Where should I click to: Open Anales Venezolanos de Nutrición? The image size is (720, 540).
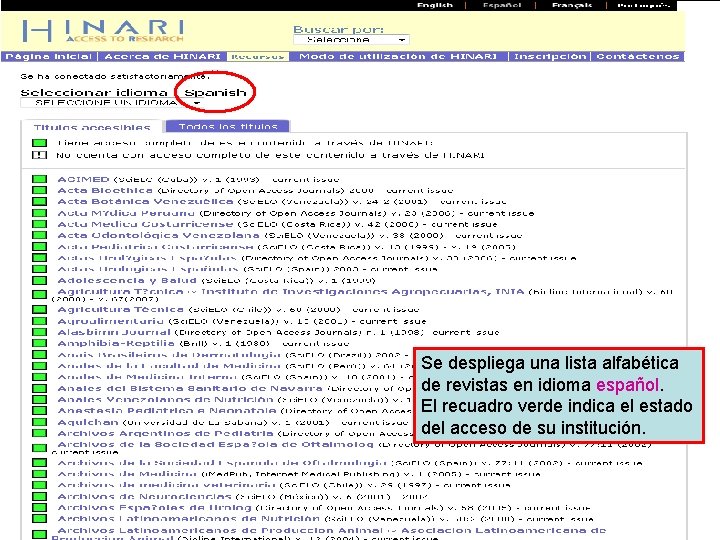[165, 399]
